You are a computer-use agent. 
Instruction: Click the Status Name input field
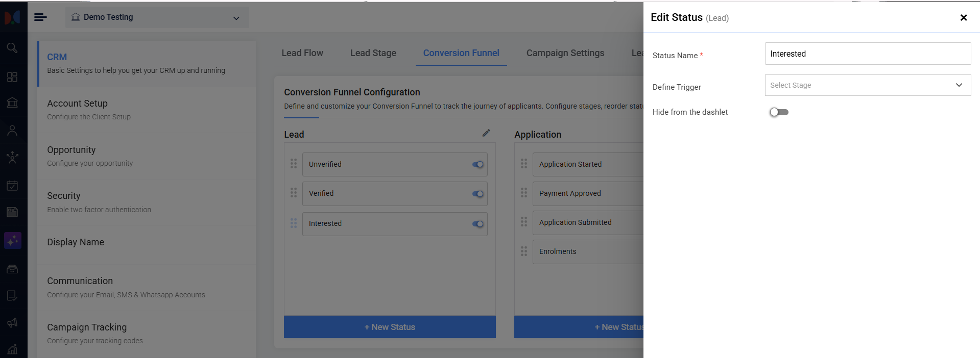(x=868, y=54)
